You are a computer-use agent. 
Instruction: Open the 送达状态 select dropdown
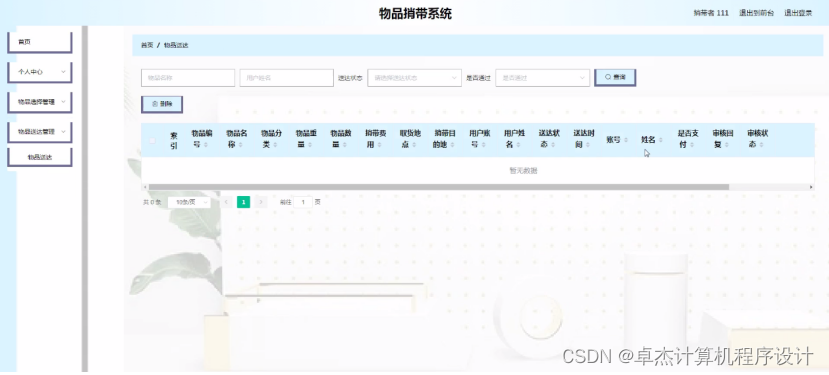(x=414, y=78)
